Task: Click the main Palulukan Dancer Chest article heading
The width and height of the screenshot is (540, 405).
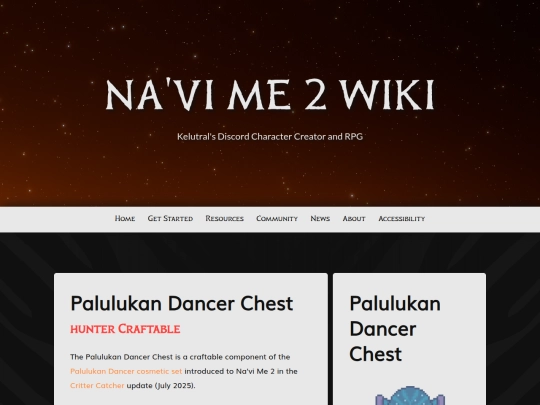Action: pyautogui.click(x=181, y=303)
